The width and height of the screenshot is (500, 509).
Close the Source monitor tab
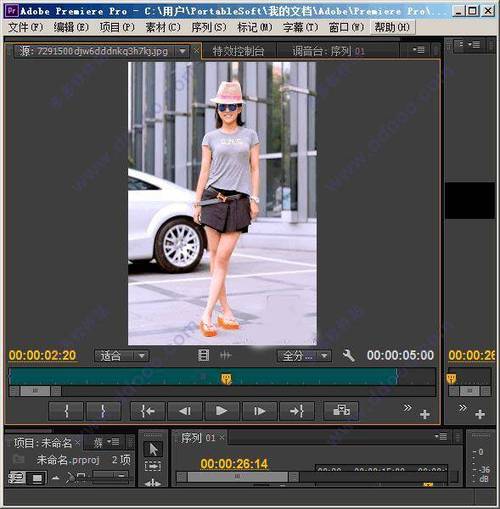coord(196,51)
